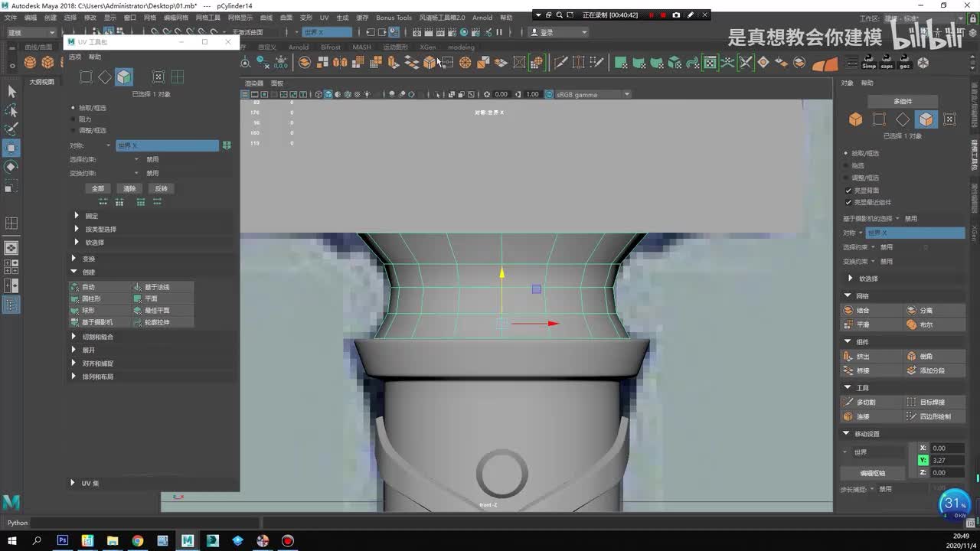Expand the 变换 section
The height and width of the screenshot is (551, 980).
coord(73,259)
